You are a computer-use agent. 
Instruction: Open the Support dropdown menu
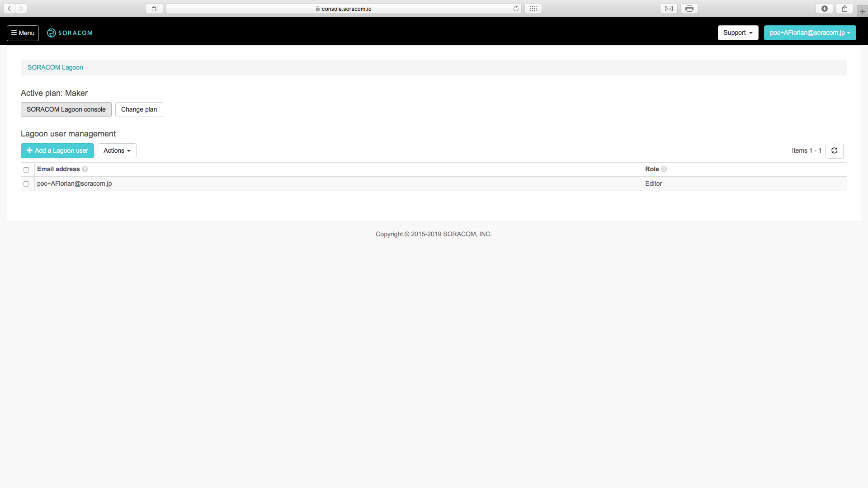pyautogui.click(x=738, y=33)
